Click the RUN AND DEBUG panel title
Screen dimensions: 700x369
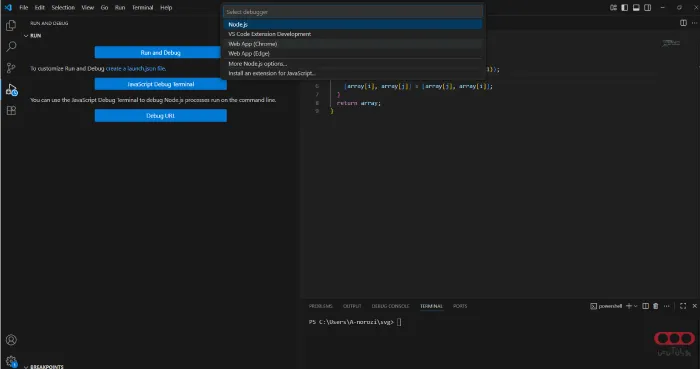pyautogui.click(x=49, y=23)
